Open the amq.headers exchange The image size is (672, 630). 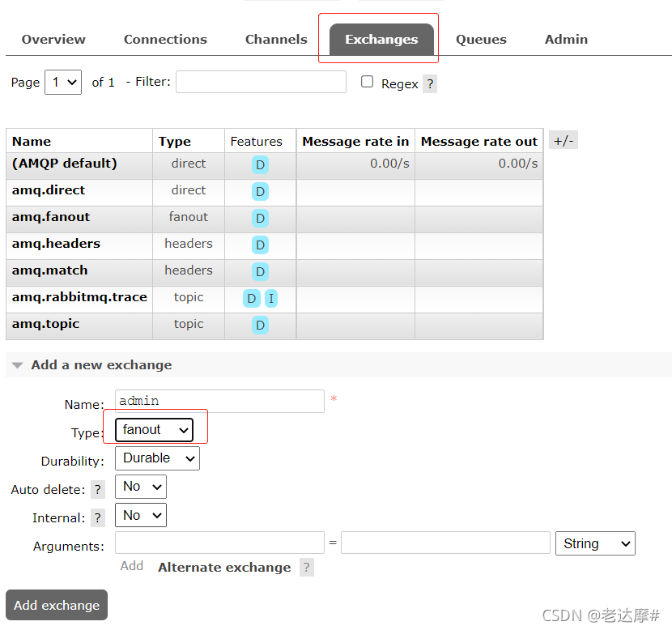pyautogui.click(x=56, y=244)
